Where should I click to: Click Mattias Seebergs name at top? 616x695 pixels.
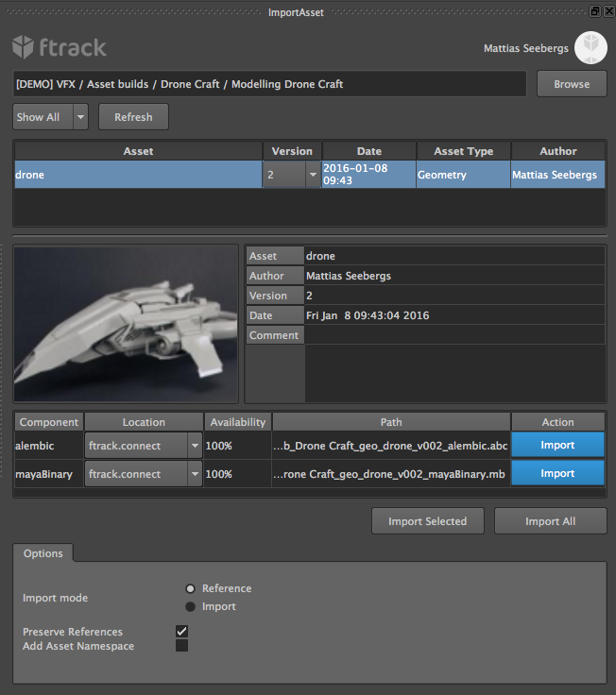click(526, 48)
